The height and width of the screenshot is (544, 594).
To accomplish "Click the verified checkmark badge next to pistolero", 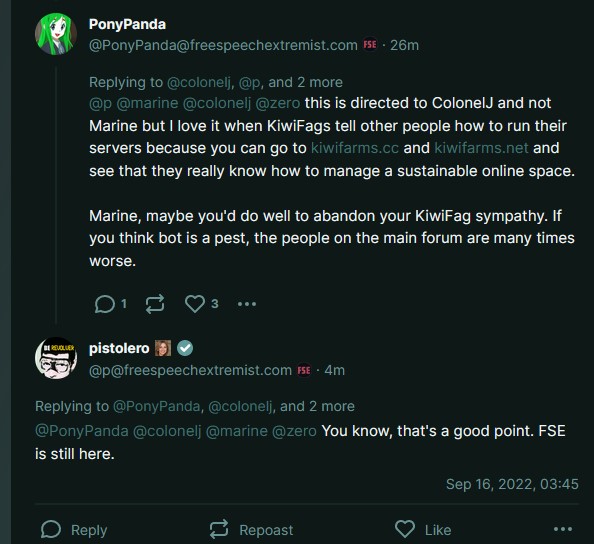I will click(185, 348).
